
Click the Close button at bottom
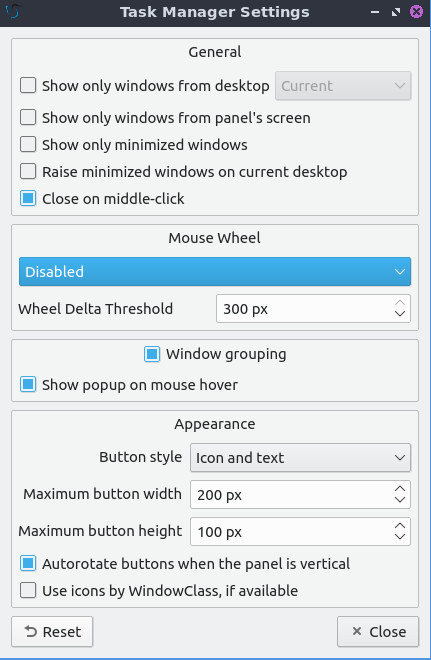378,631
